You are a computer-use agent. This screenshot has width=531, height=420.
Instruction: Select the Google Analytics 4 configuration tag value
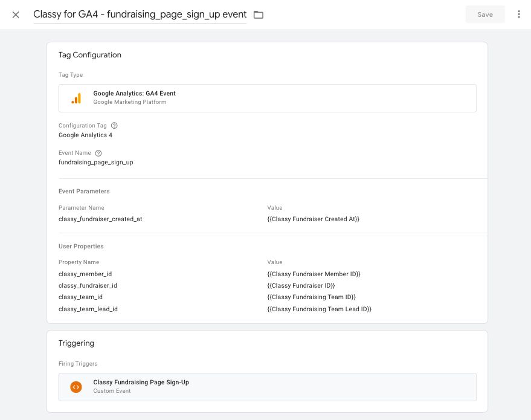pyautogui.click(x=85, y=135)
